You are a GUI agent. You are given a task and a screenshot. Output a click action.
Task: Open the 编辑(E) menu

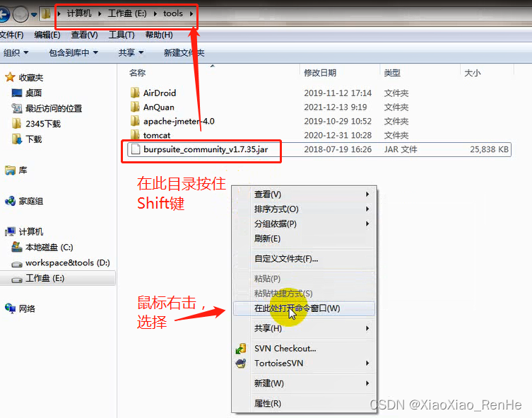47,35
